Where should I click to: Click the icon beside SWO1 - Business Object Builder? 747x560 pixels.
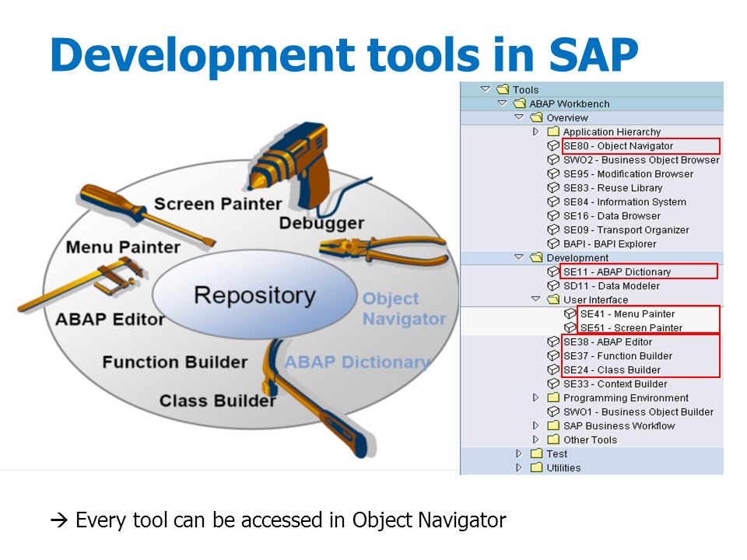(x=553, y=411)
